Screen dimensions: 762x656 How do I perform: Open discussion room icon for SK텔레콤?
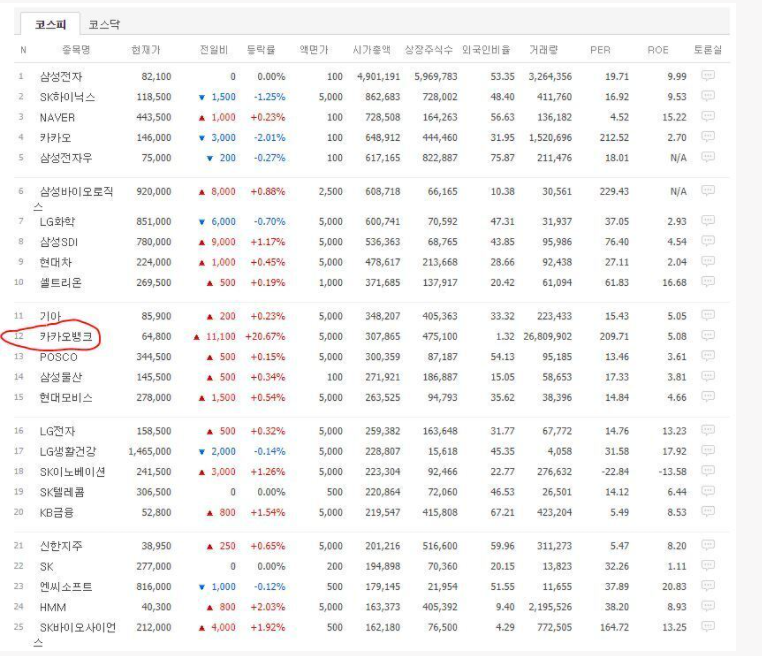click(x=708, y=491)
